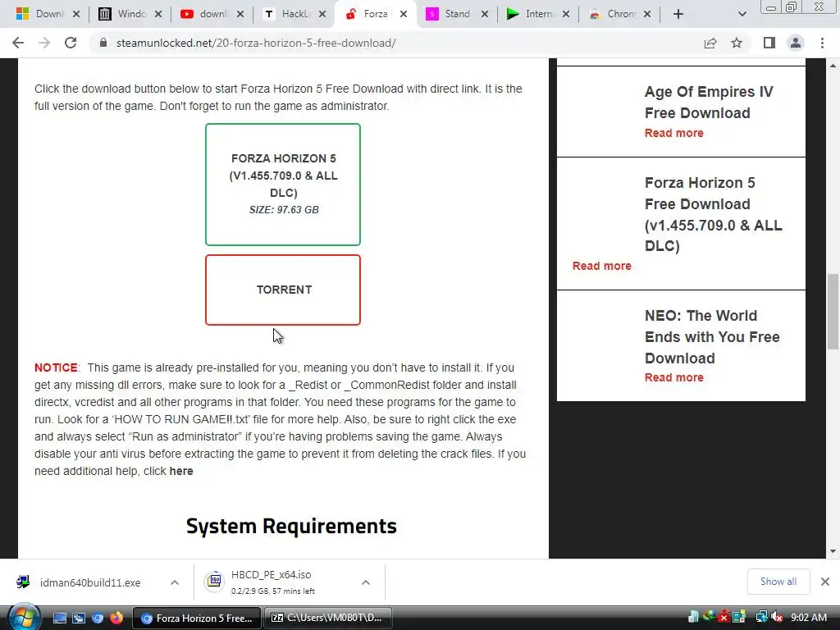Switch to the Downl tab
This screenshot has height=630, width=840.
(41, 14)
